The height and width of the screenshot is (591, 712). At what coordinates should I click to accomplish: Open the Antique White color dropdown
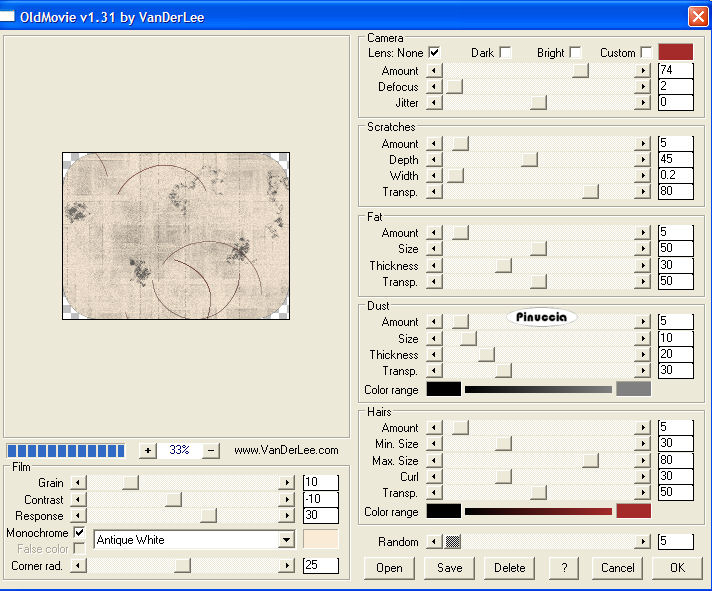coord(286,540)
